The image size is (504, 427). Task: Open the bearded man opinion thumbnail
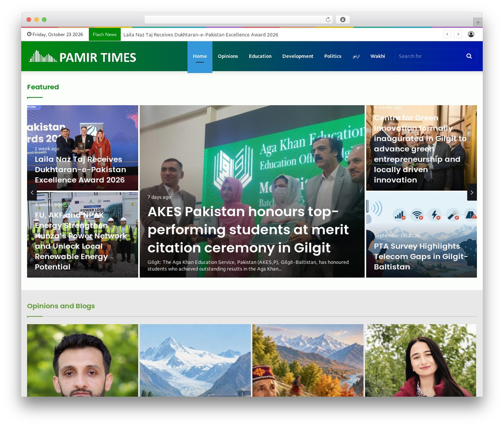click(83, 360)
